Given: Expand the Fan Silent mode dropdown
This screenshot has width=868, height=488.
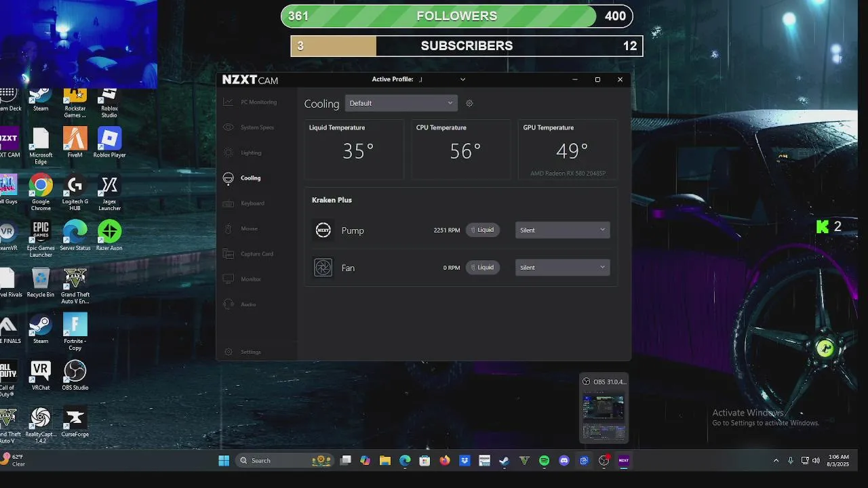Looking at the screenshot, I should [x=562, y=267].
